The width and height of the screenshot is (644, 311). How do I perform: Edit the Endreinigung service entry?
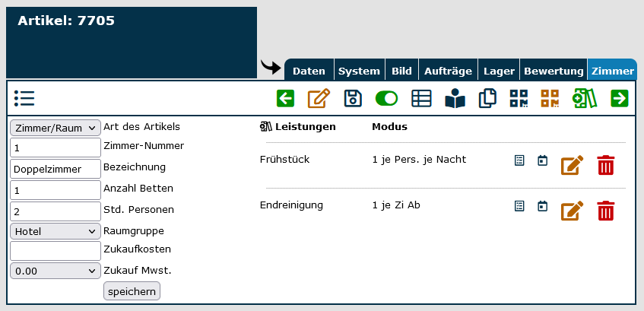click(572, 211)
